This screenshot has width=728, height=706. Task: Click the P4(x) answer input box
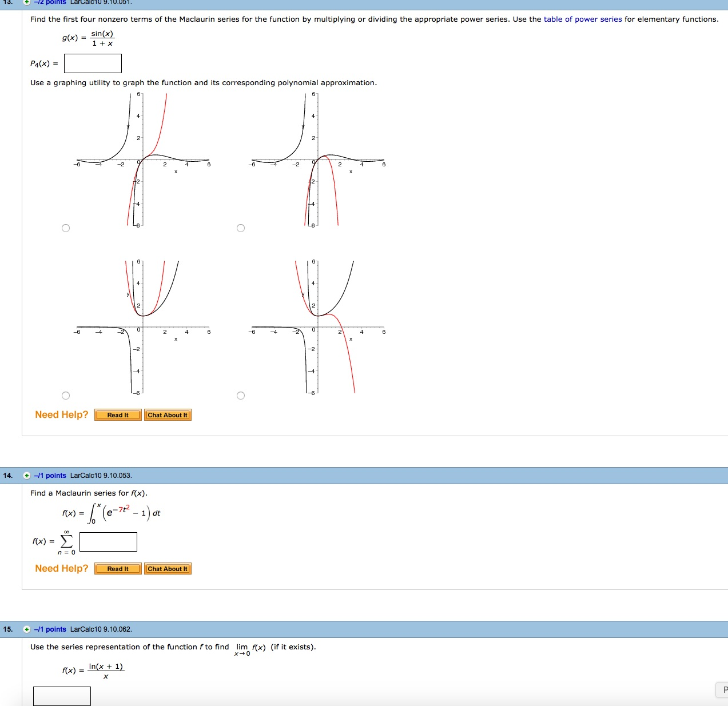click(x=93, y=63)
